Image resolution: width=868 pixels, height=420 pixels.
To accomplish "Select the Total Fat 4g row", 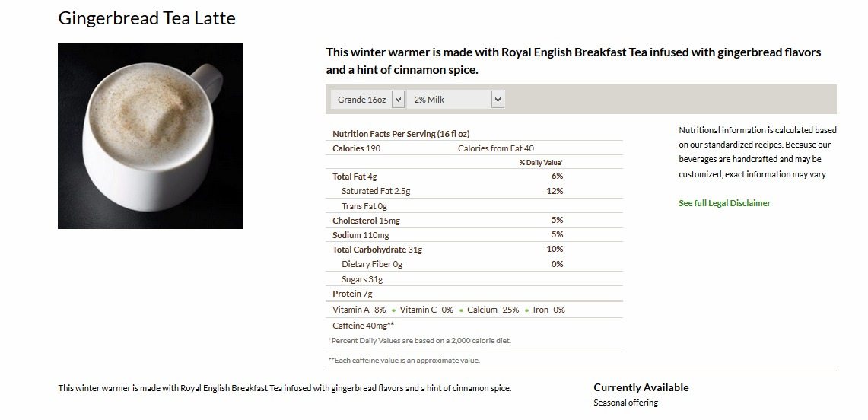I will click(475, 177).
